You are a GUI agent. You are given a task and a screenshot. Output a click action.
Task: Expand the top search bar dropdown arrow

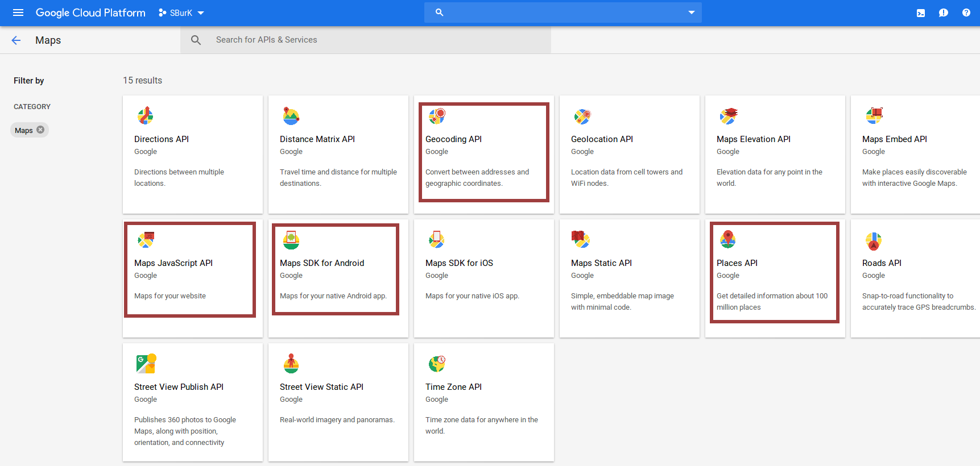692,13
